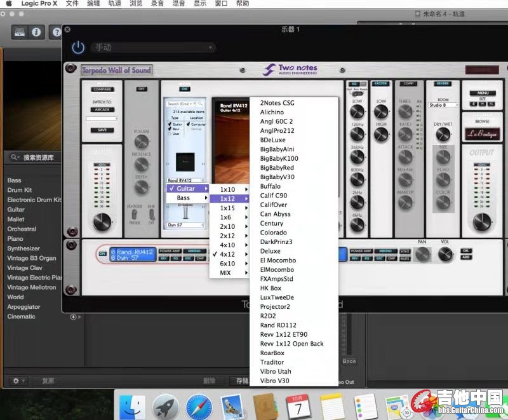The width and height of the screenshot is (508, 420).
Task: Choose Calif C90 from cabinet list
Action: [274, 196]
